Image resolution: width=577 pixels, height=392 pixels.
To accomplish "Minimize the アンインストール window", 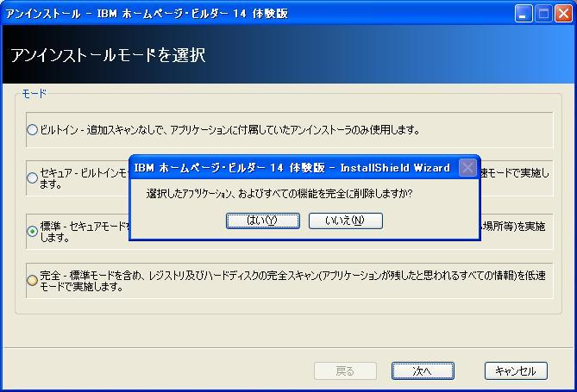I will 524,14.
